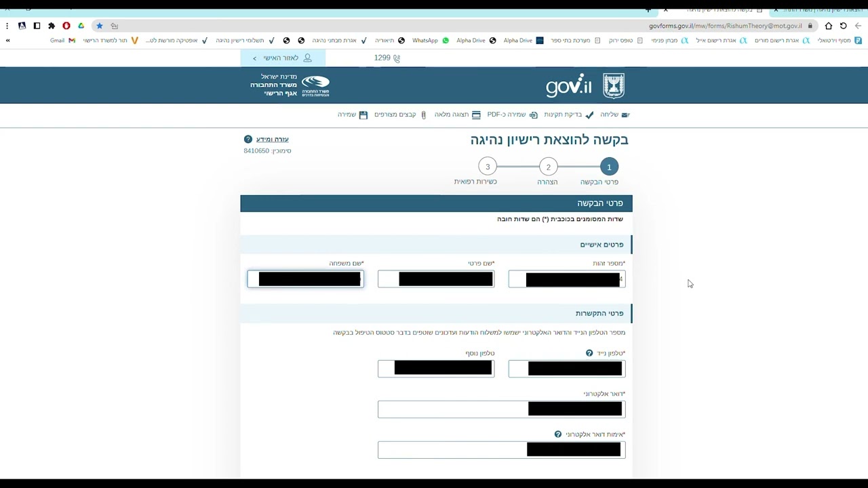Click help icon next to טלפון נייד
This screenshot has width=868, height=488.
(x=589, y=353)
